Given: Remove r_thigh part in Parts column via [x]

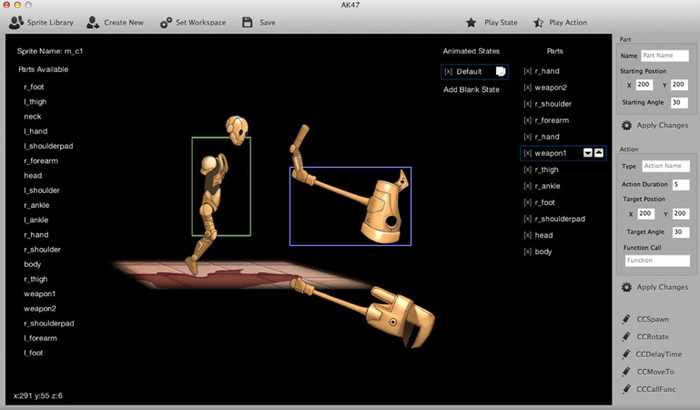Looking at the screenshot, I should coord(528,170).
